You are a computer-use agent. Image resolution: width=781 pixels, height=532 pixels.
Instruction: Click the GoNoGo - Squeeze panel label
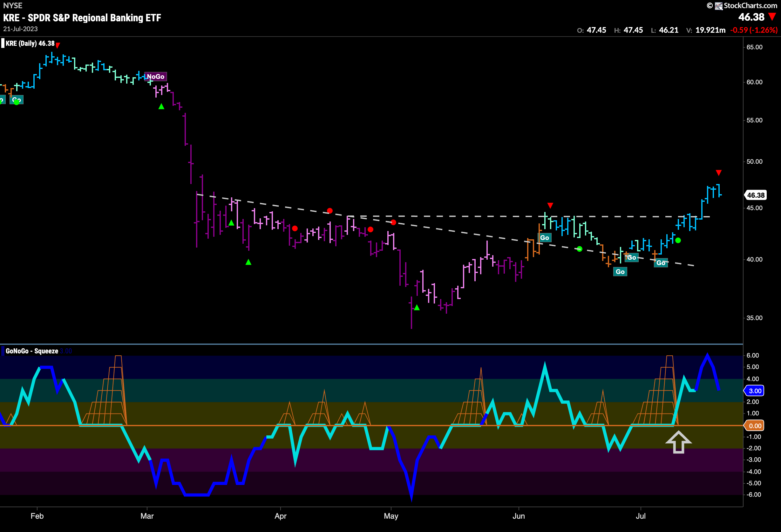[32, 351]
